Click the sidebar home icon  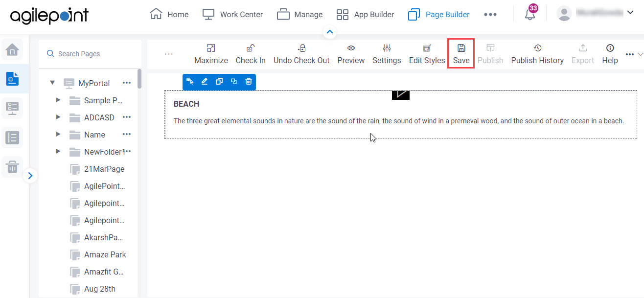(x=12, y=50)
